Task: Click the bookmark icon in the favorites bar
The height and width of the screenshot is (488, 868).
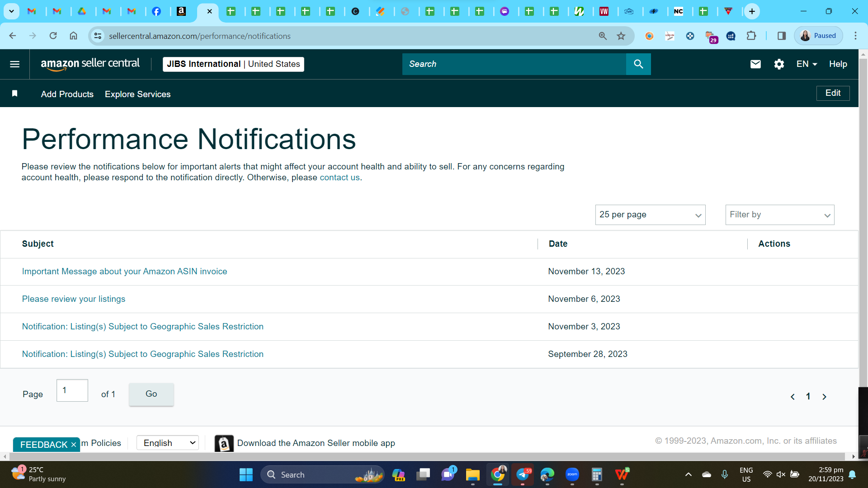Action: 14,94
